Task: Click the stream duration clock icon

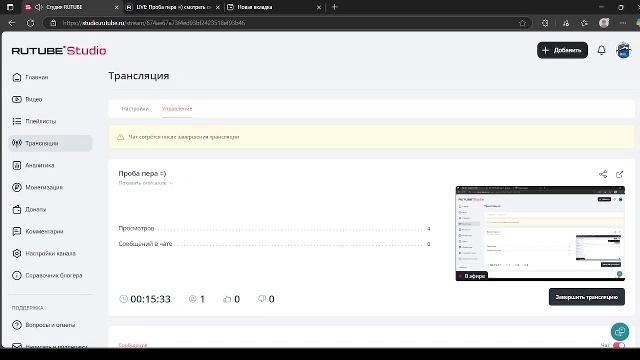Action: pyautogui.click(x=123, y=299)
